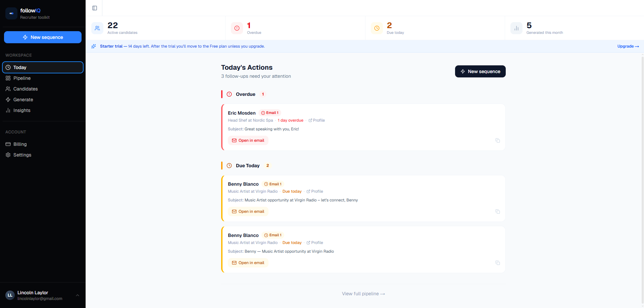Open the Billing account page
This screenshot has height=308, width=644.
(x=43, y=144)
